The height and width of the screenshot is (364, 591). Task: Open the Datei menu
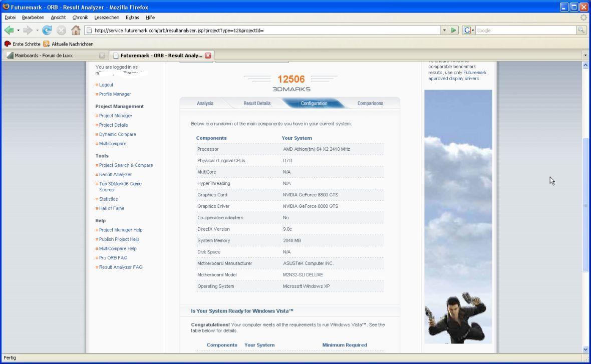pos(10,18)
